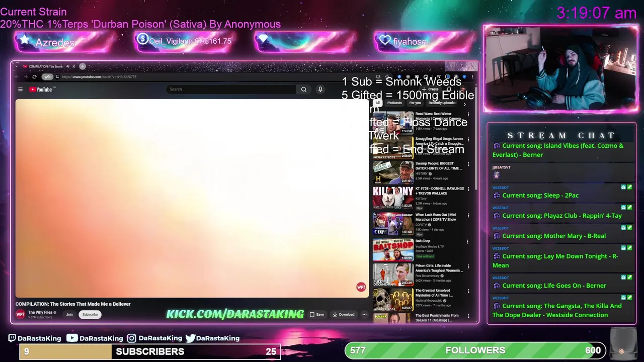Open options for Prison Girls video
Viewport: 644px width, 362px height.
[468, 266]
